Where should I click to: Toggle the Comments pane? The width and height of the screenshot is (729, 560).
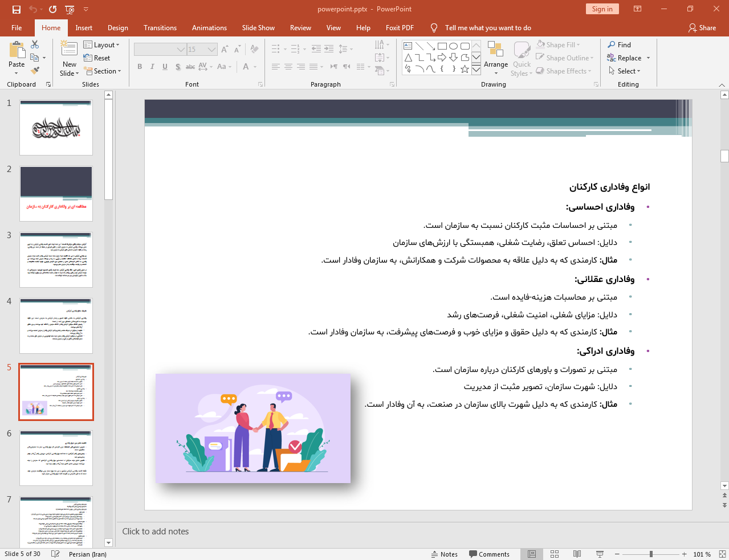(489, 554)
